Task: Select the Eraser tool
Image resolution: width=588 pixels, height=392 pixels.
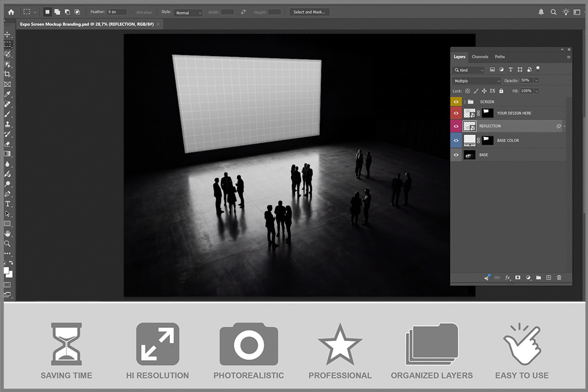Action: pos(7,144)
